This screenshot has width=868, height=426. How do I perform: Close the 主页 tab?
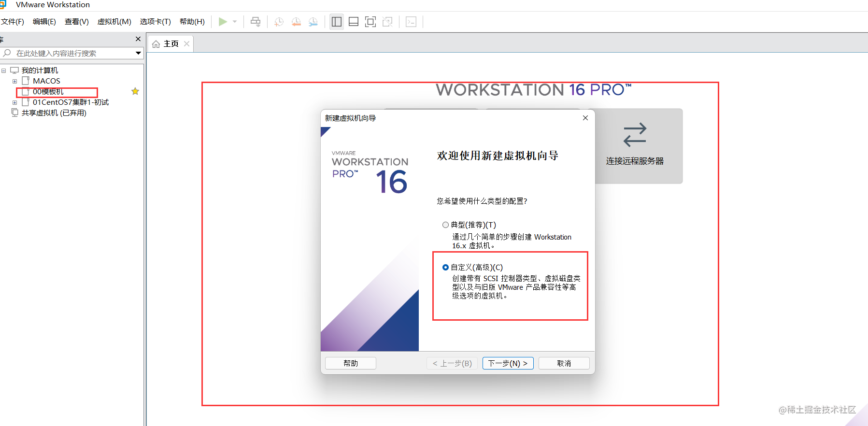click(x=186, y=44)
